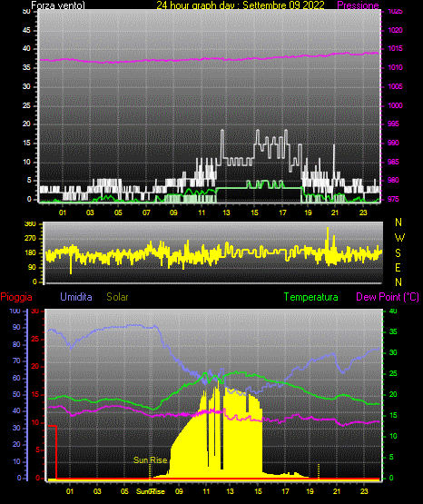Click the S compass direction label
The image size is (423, 504).
coord(398,253)
